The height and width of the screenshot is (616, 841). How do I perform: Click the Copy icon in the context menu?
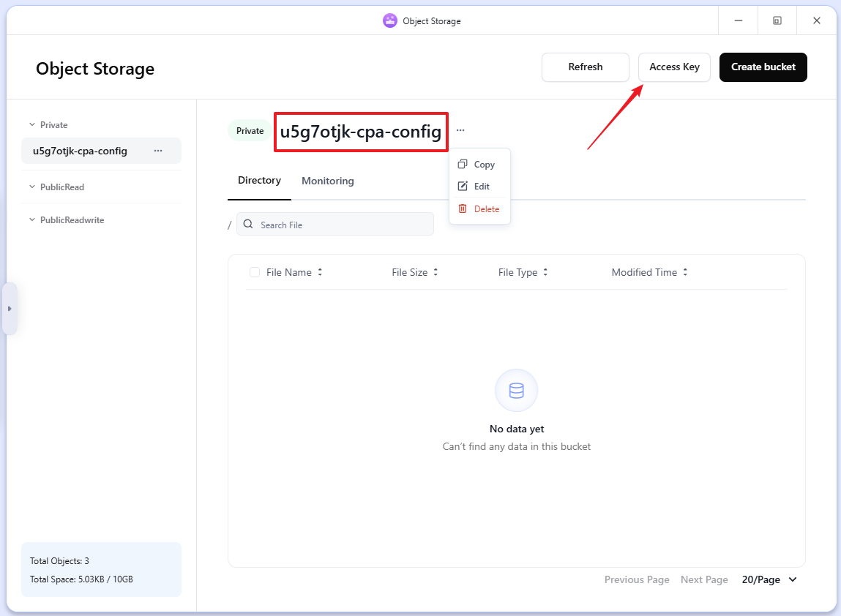tap(463, 165)
